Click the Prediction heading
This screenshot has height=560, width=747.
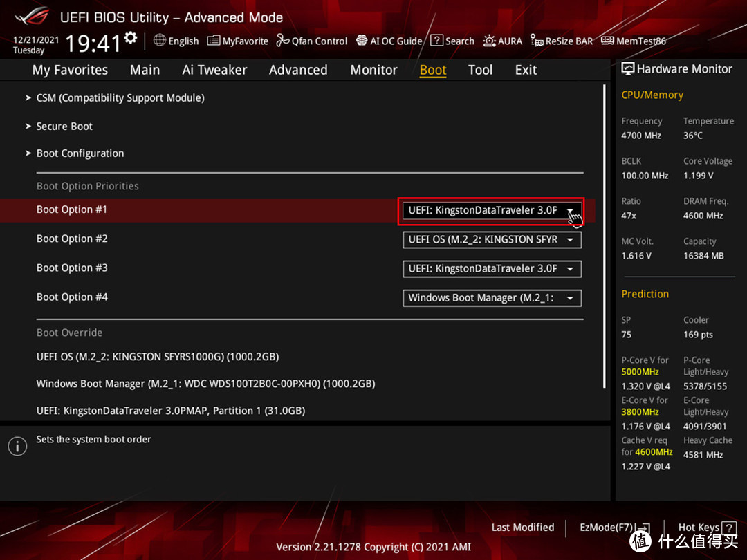click(645, 295)
